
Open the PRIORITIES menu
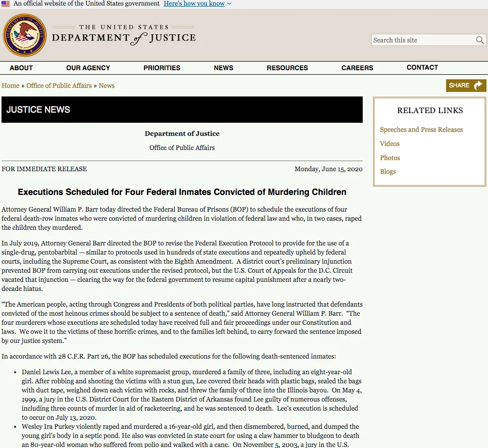pyautogui.click(x=162, y=68)
